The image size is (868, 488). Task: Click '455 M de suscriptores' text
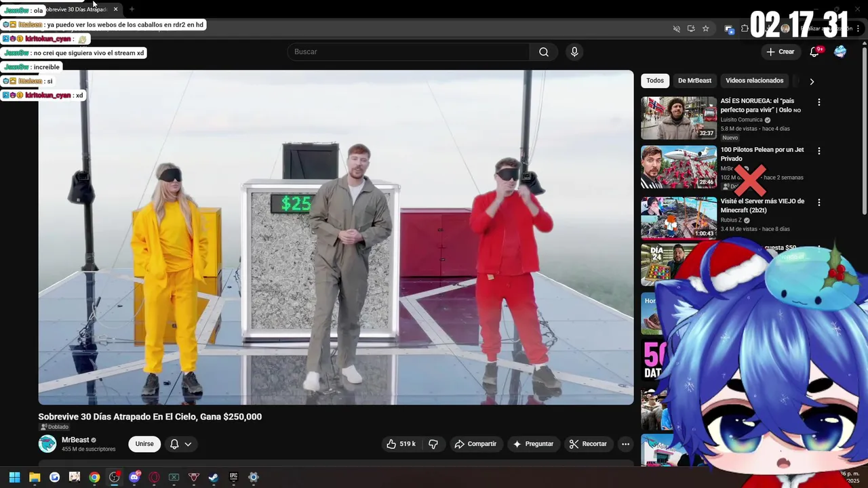coord(89,449)
